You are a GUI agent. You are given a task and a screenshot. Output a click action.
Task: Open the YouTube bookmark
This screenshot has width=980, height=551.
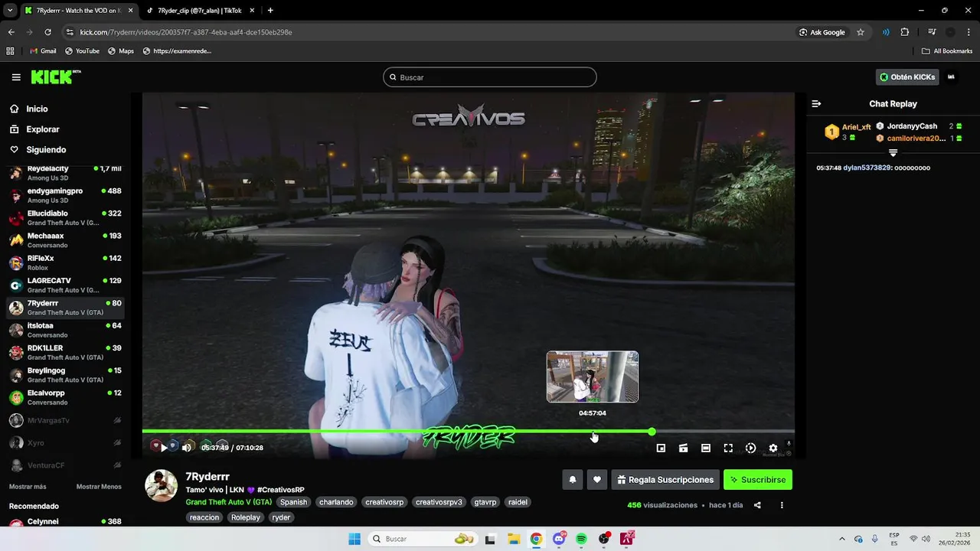point(82,51)
